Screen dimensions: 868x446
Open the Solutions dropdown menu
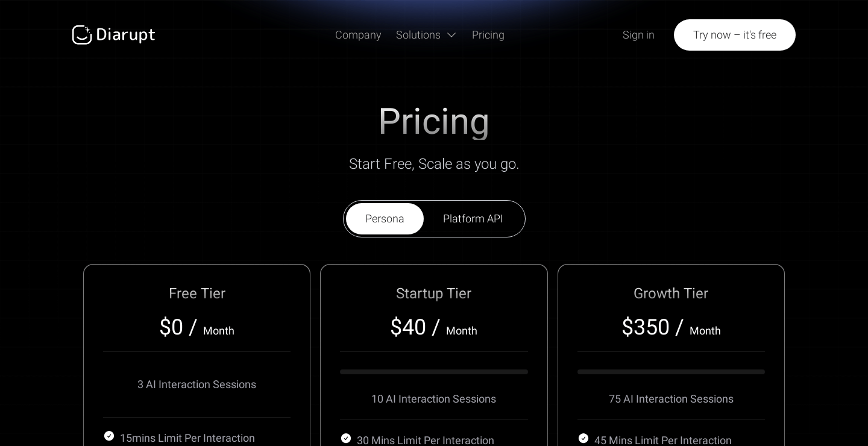click(418, 35)
